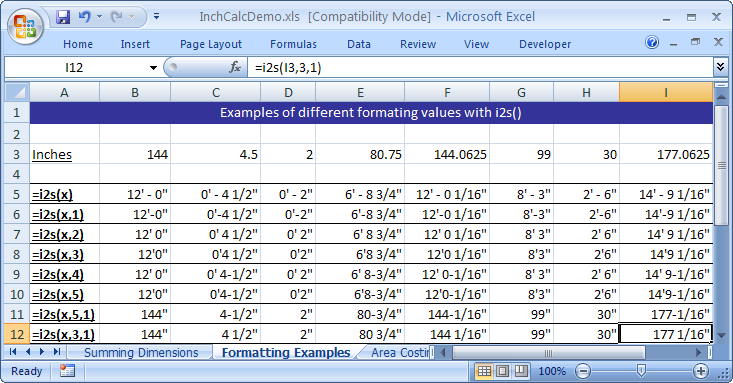This screenshot has height=383, width=733.
Task: Open the Formulas ribbon tab
Action: (x=293, y=44)
